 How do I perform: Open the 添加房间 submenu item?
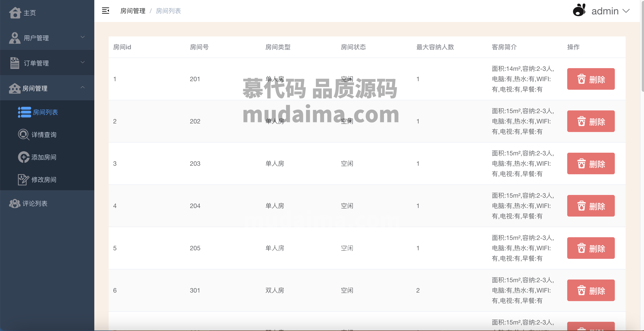[x=47, y=157]
